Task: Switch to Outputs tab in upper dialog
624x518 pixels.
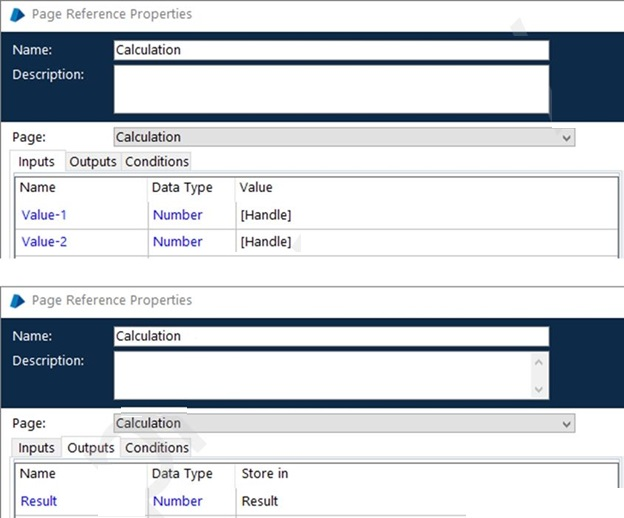Action: point(93,162)
